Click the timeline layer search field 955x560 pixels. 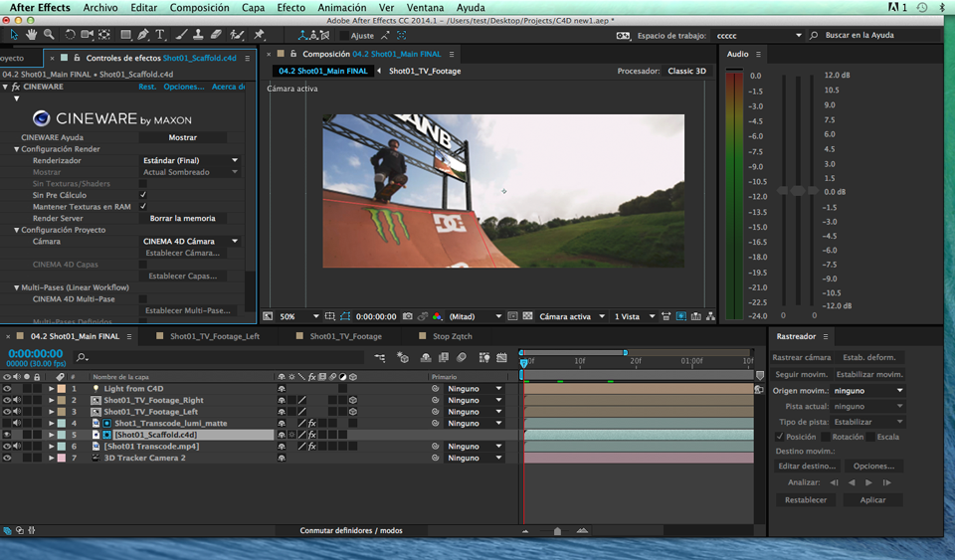[219, 357]
